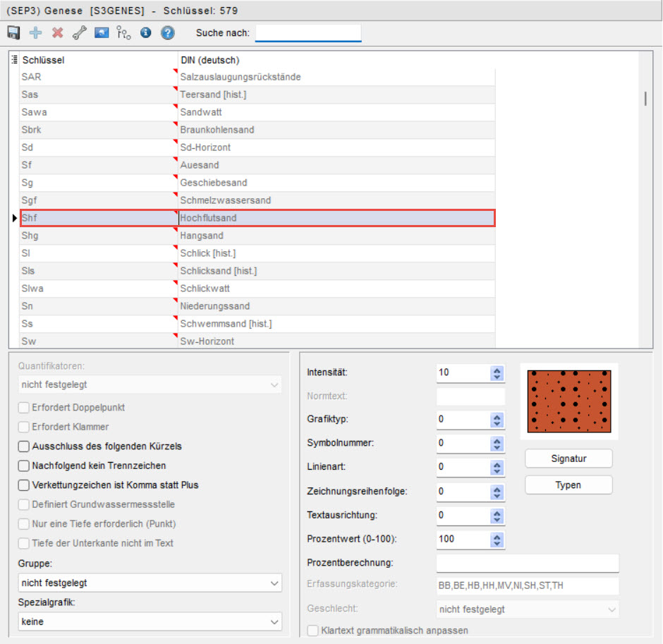Click the Intensität spinner arrows
This screenshot has height=644, width=663.
tap(497, 373)
